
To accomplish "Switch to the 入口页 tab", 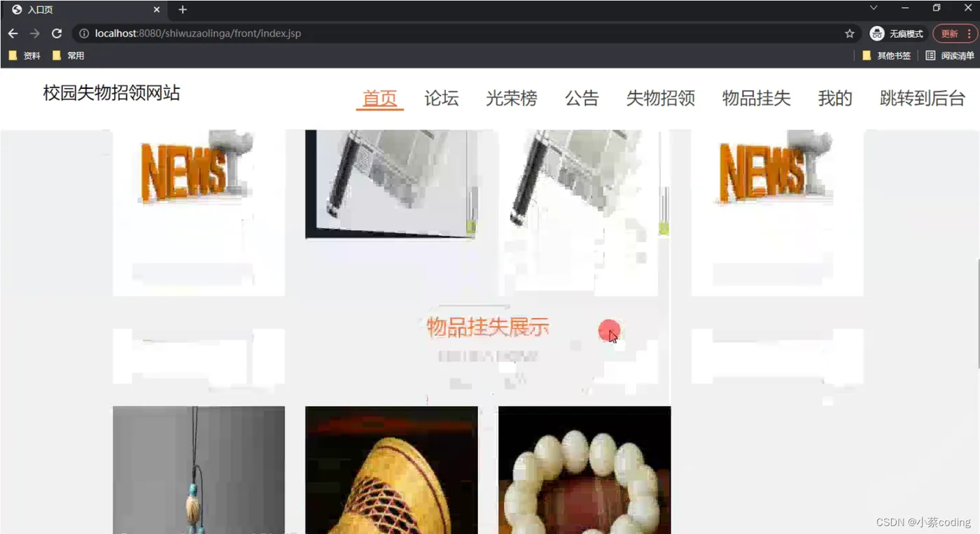I will [x=84, y=10].
